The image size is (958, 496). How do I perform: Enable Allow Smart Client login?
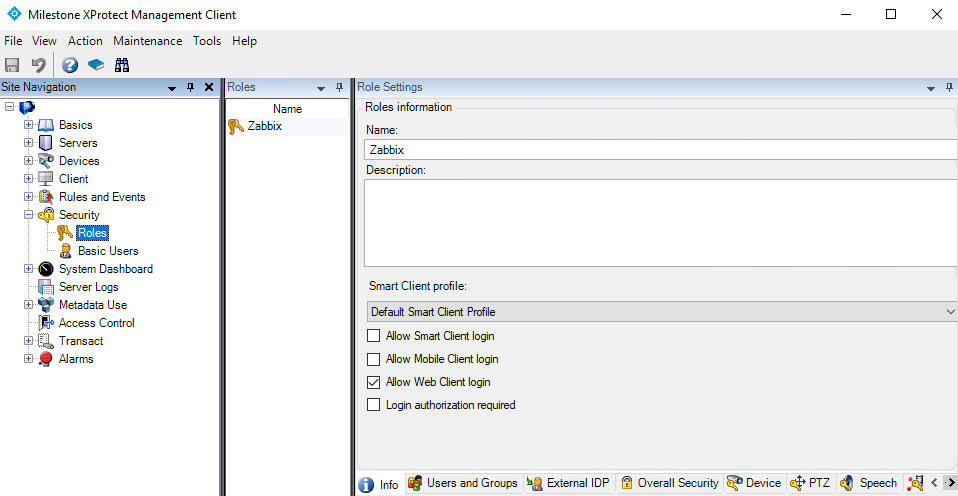coord(373,336)
